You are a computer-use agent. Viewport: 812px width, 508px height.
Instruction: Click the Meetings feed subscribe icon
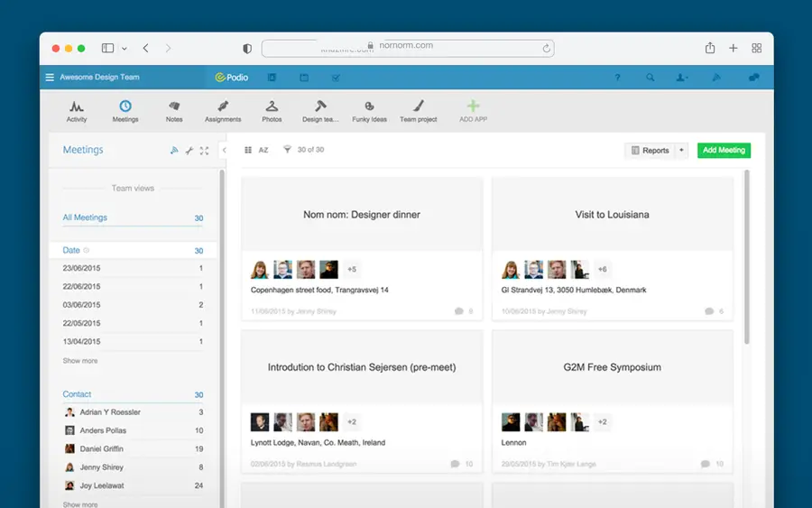click(174, 150)
